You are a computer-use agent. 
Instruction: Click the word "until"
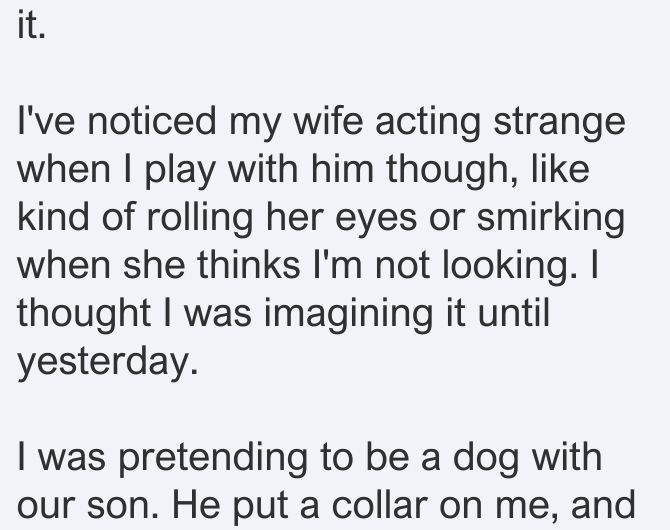[513, 312]
